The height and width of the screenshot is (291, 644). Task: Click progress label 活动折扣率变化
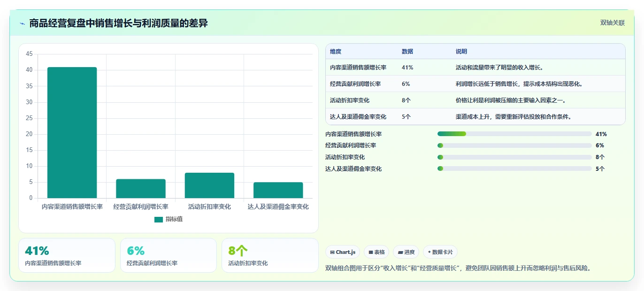[345, 157]
